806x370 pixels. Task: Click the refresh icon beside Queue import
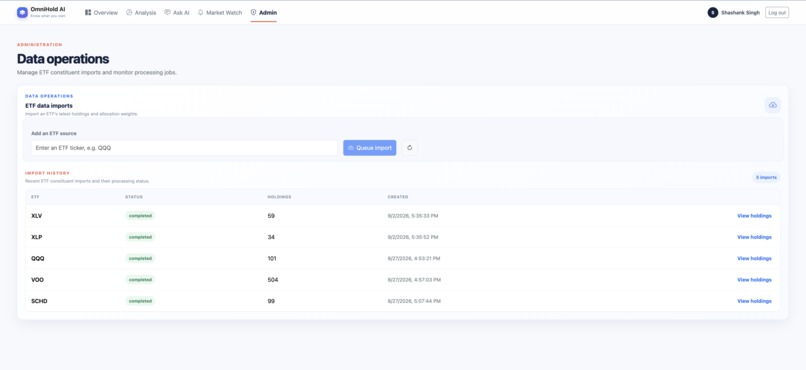410,147
